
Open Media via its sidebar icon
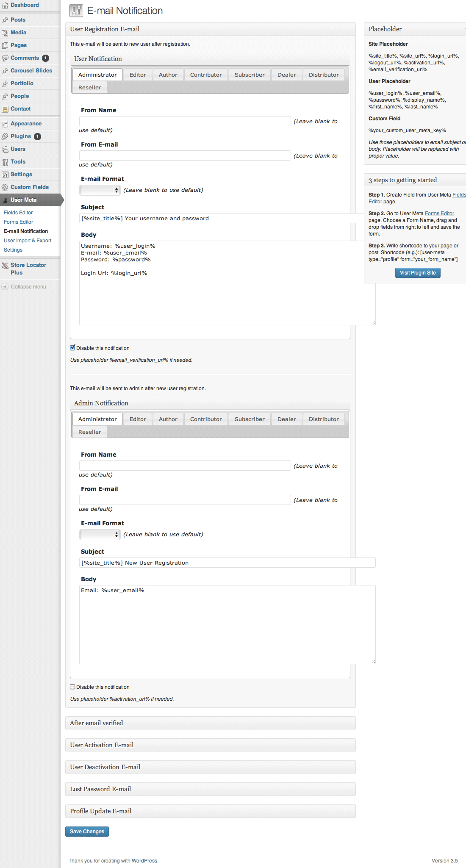coord(5,33)
